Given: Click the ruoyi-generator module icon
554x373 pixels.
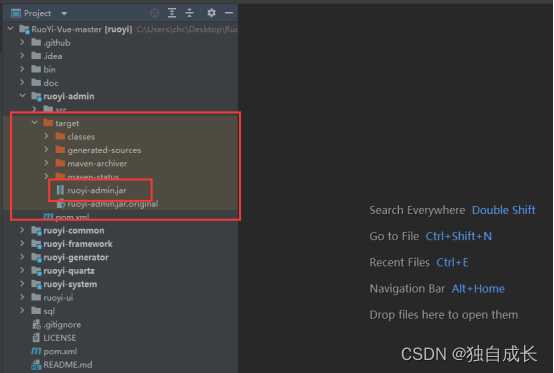Looking at the screenshot, I should pyautogui.click(x=36, y=257).
